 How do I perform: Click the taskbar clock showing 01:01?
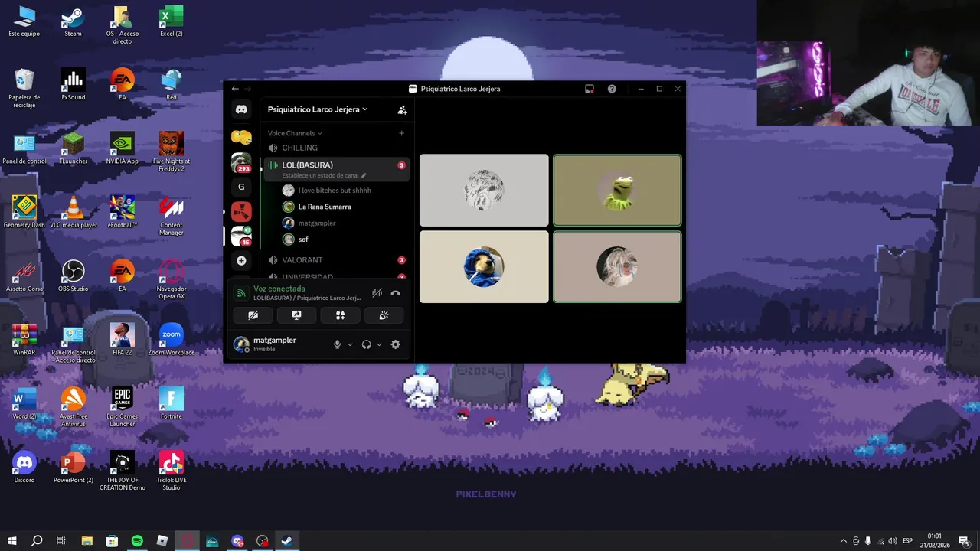pos(934,541)
